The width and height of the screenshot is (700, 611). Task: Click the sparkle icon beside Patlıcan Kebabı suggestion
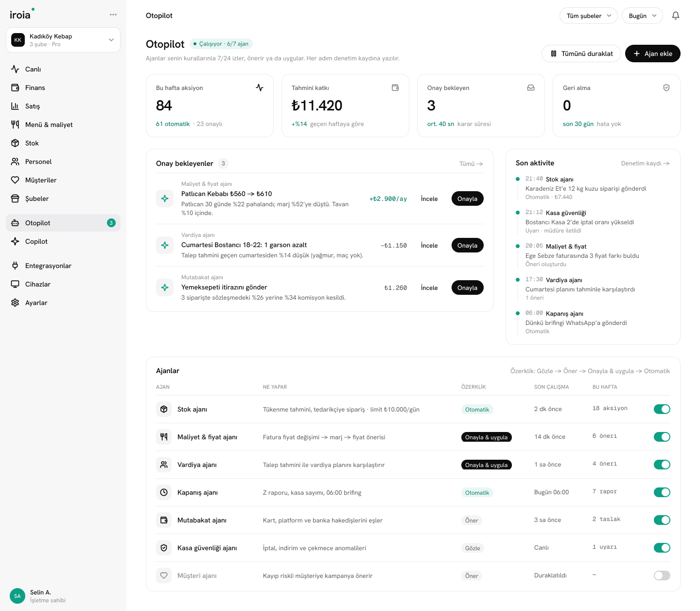(x=165, y=198)
